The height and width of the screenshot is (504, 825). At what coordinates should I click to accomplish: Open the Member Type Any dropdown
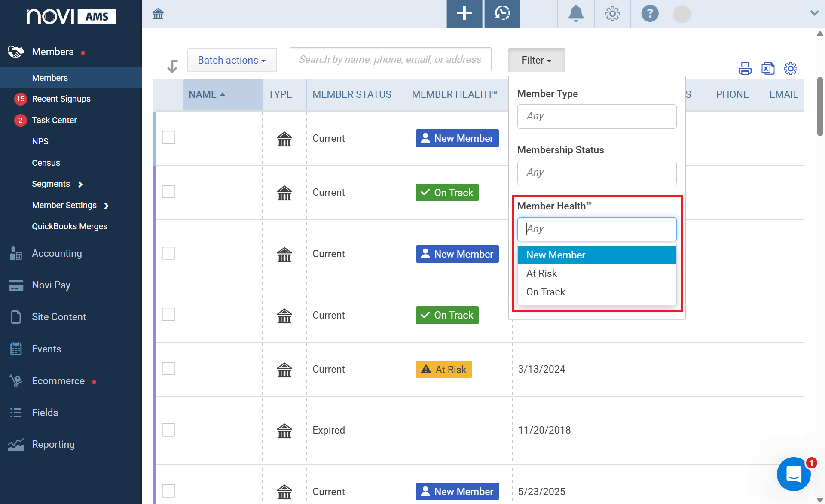597,116
